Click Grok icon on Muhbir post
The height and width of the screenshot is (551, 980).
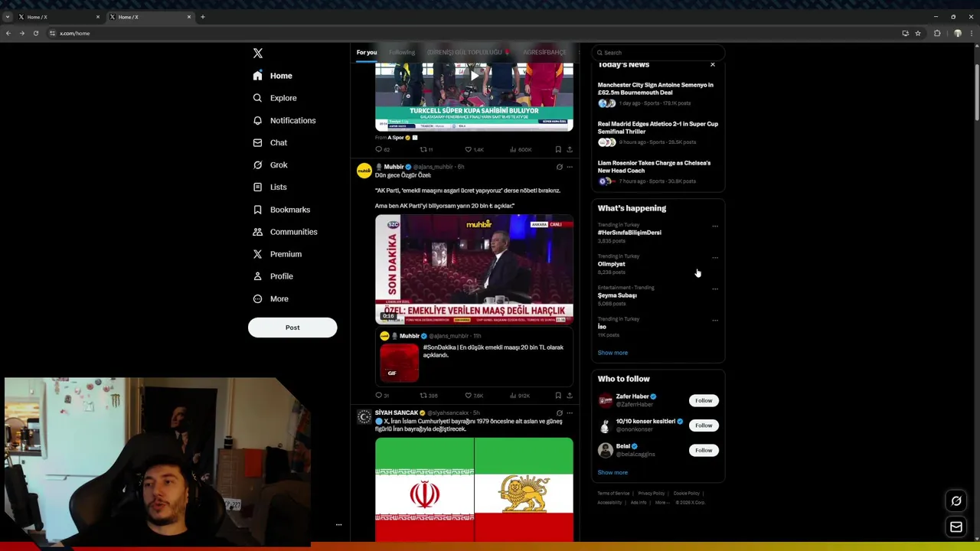(x=559, y=167)
